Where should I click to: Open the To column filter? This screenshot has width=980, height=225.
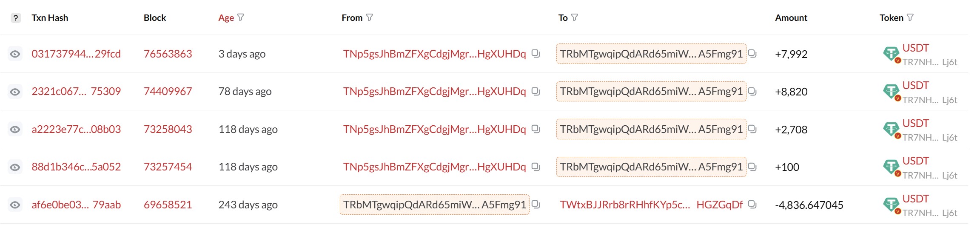(x=574, y=17)
